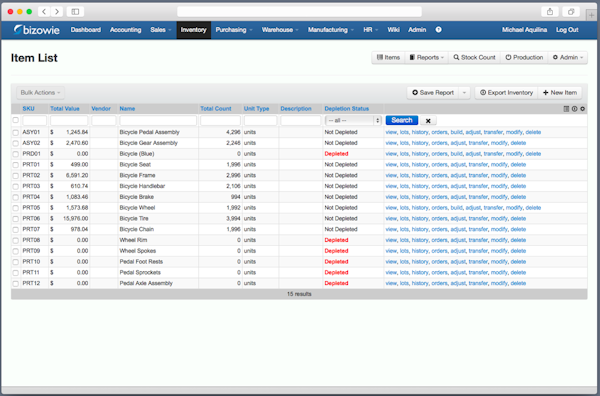
Task: Expand the Bulk Actions dropdown
Action: tap(40, 93)
